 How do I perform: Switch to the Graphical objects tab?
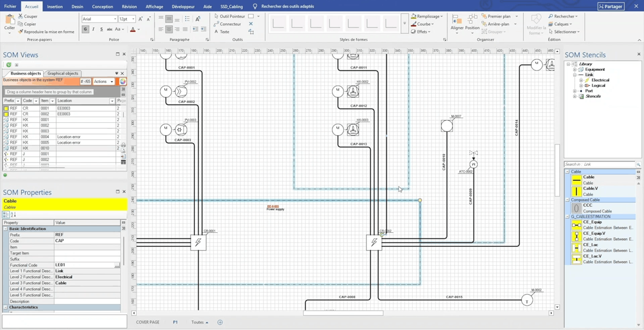coord(63,74)
